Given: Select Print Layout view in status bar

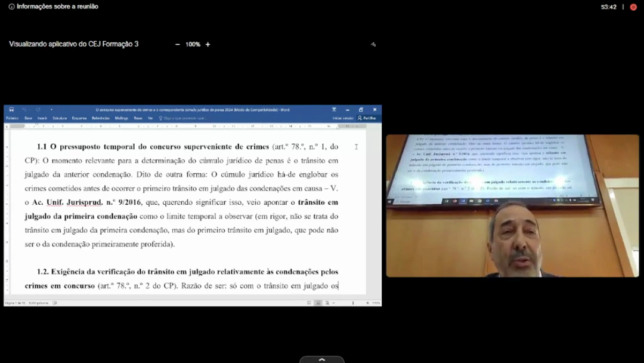Looking at the screenshot, I should coord(318,303).
